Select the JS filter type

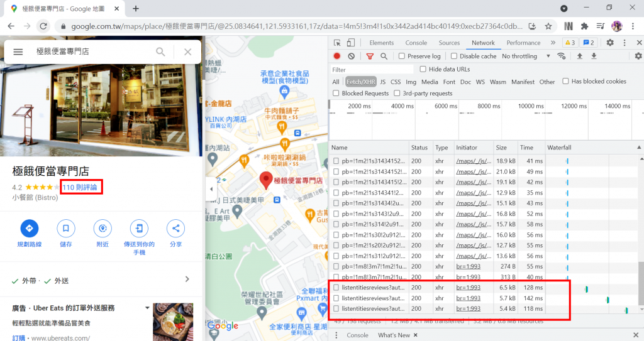click(x=382, y=82)
